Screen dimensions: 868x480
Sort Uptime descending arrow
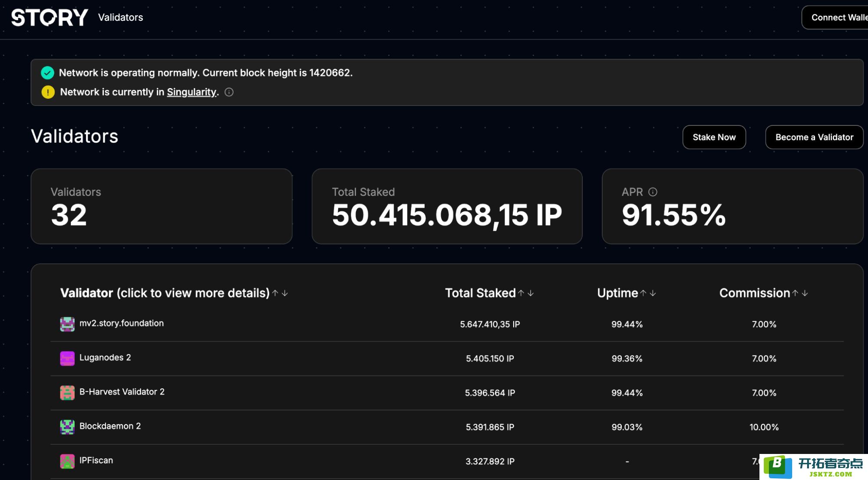(x=653, y=293)
